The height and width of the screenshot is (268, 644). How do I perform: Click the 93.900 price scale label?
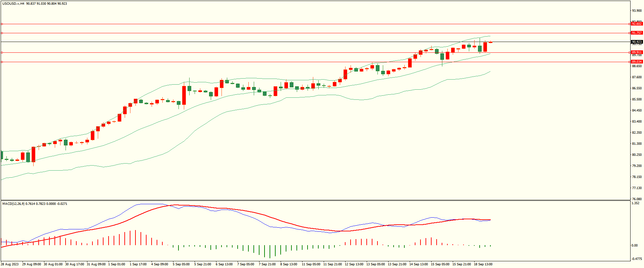tap(637, 11)
